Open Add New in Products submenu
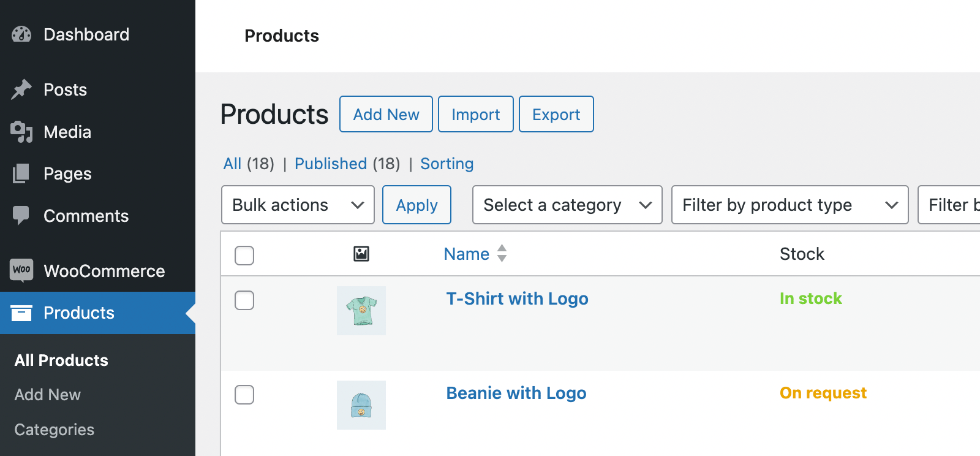 click(48, 395)
